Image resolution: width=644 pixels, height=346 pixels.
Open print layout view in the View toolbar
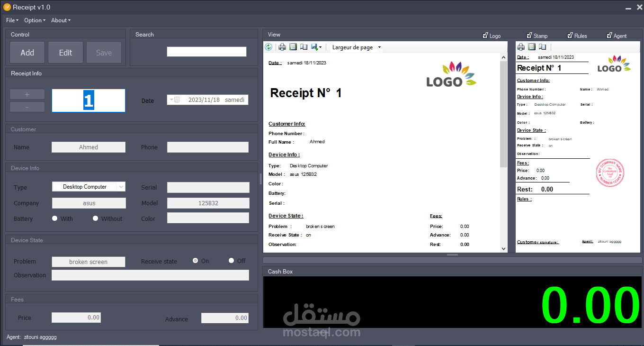[x=293, y=47]
